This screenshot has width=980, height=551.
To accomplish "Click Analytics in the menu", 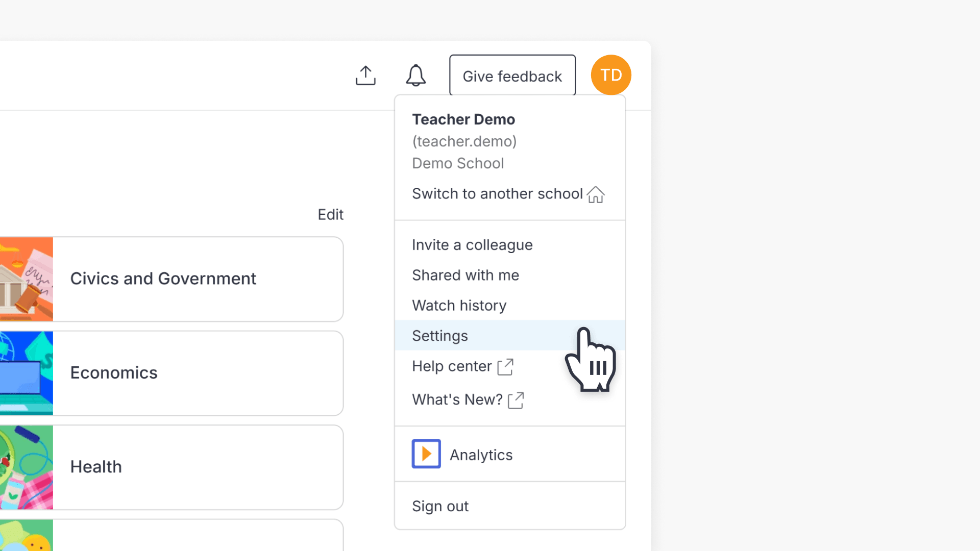I will (x=480, y=454).
